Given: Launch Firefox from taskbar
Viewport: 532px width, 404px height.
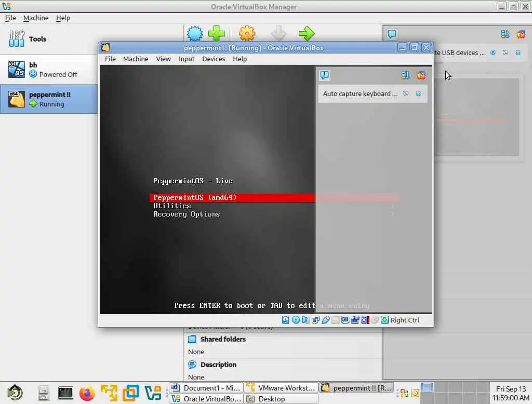Looking at the screenshot, I should [x=87, y=393].
